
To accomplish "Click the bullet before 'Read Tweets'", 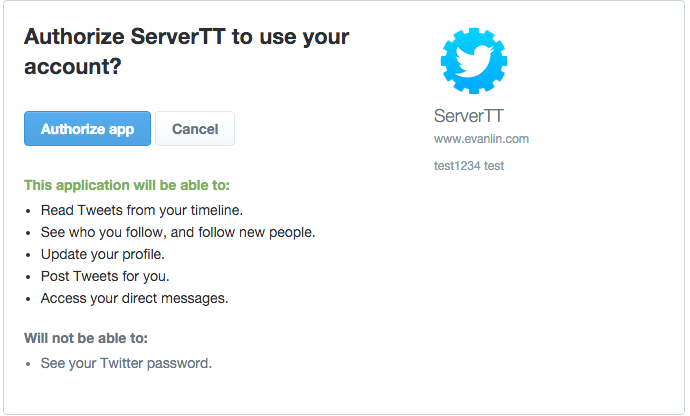I will pyautogui.click(x=28, y=211).
